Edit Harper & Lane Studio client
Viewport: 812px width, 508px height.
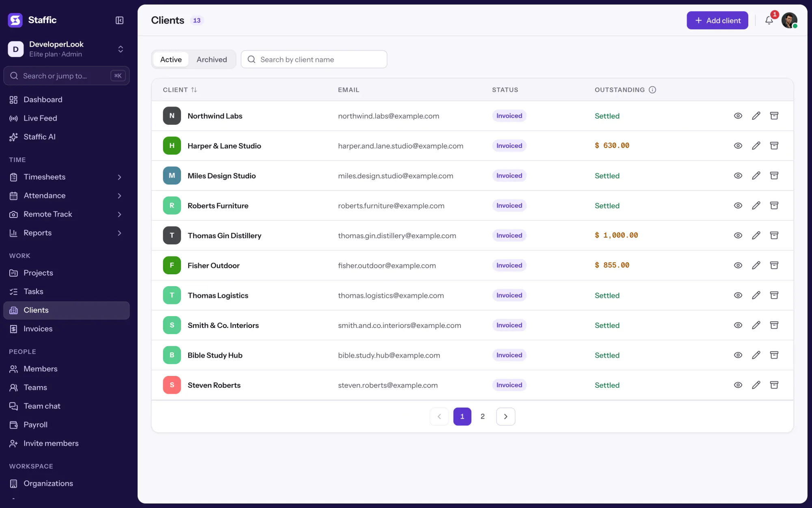click(x=756, y=145)
